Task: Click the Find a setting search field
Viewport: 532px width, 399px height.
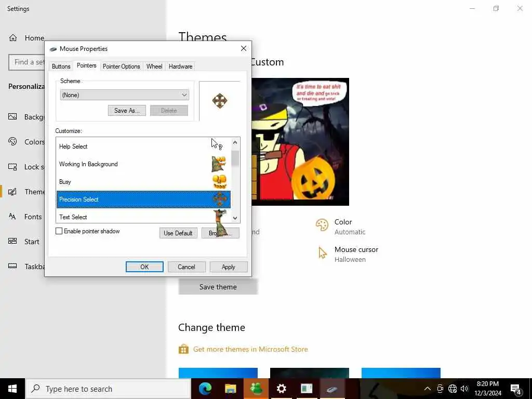Action: point(26,62)
